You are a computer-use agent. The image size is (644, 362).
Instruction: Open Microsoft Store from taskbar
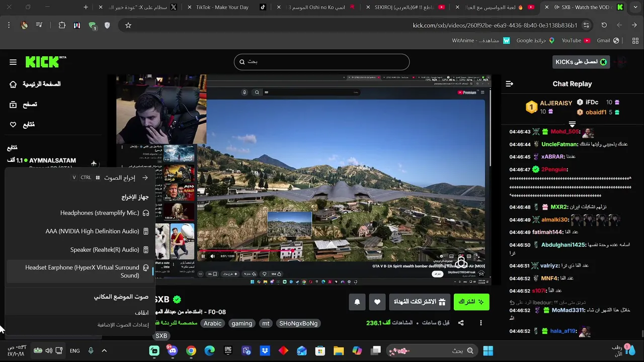320,350
